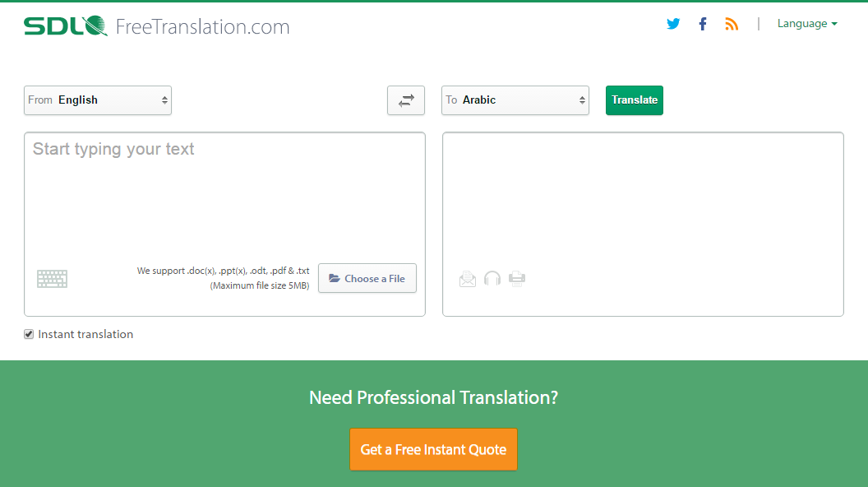Open the From English language dropdown
Screen dimensions: 868x487
pos(98,100)
